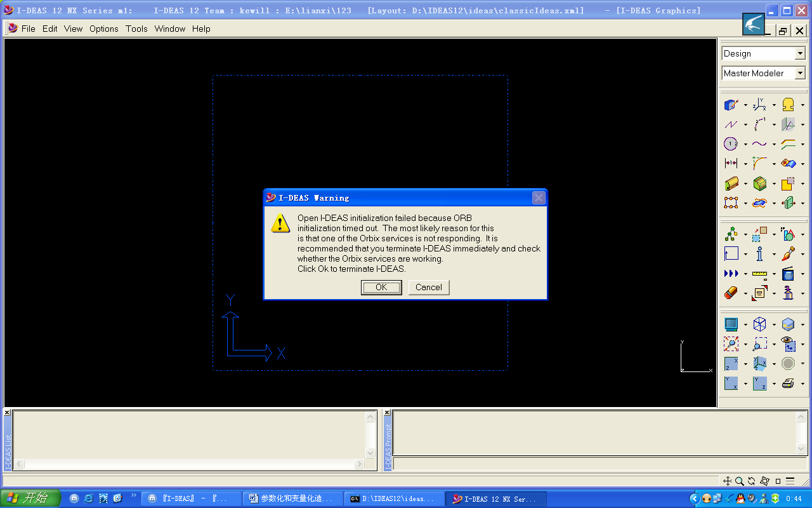
Task: Click the I-DEAS List horizontal scrollbar
Action: (x=190, y=464)
